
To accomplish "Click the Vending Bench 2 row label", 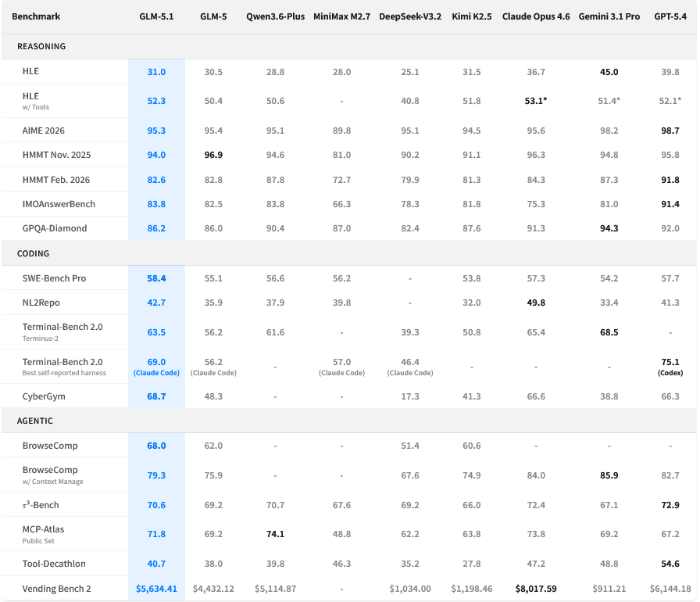I will click(x=57, y=589).
